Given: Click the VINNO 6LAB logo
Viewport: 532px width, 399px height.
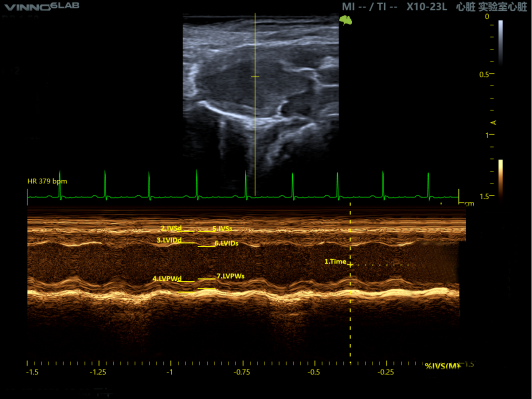Looking at the screenshot, I should point(41,6).
